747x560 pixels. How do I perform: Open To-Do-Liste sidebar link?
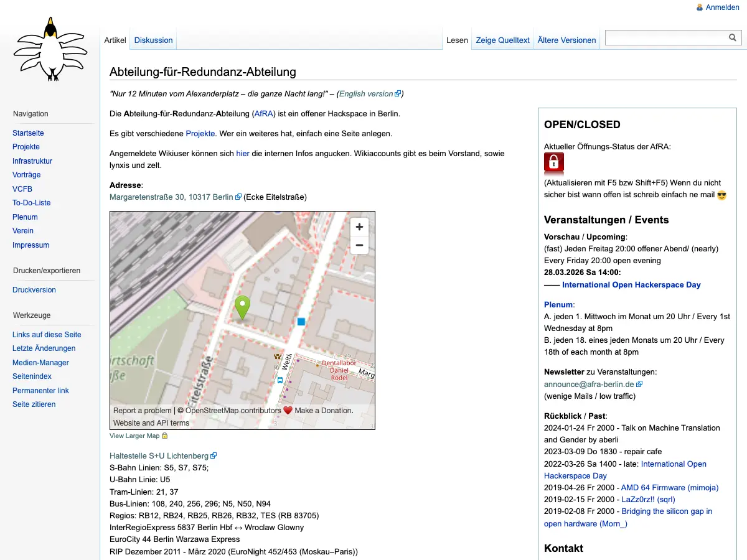pos(32,203)
